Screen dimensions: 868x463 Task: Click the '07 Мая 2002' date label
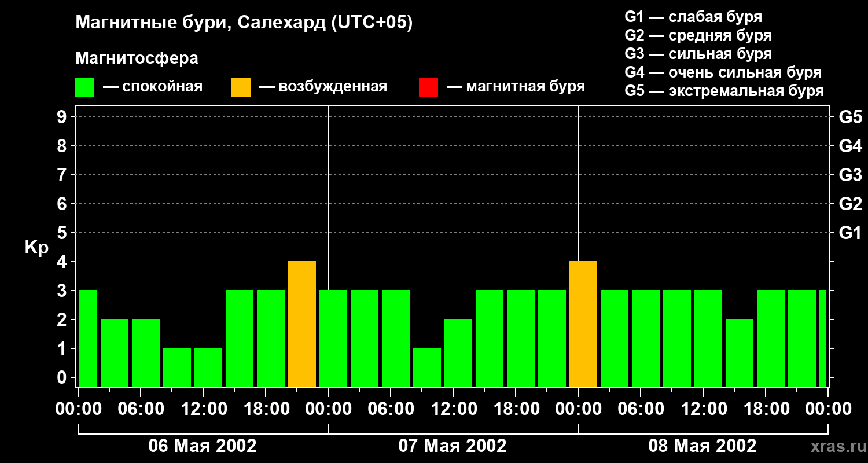[x=453, y=446]
